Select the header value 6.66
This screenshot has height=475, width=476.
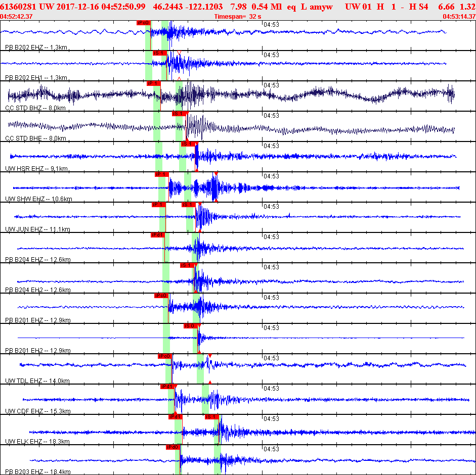click(x=446, y=7)
